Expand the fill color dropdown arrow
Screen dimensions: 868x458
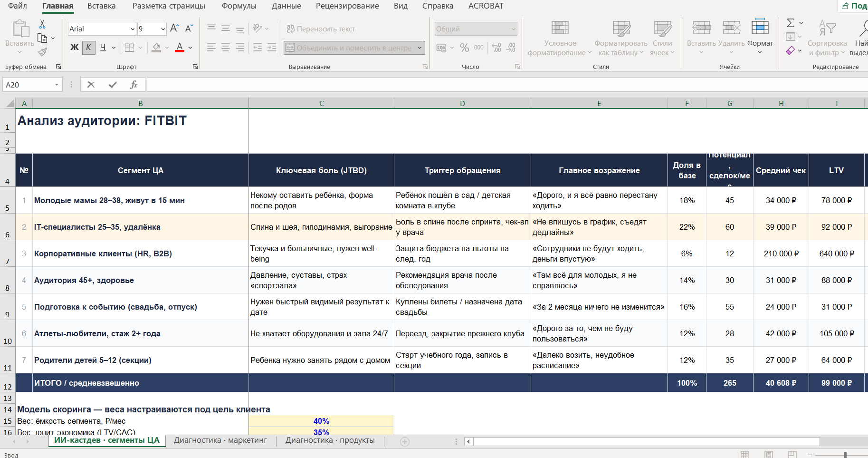167,48
